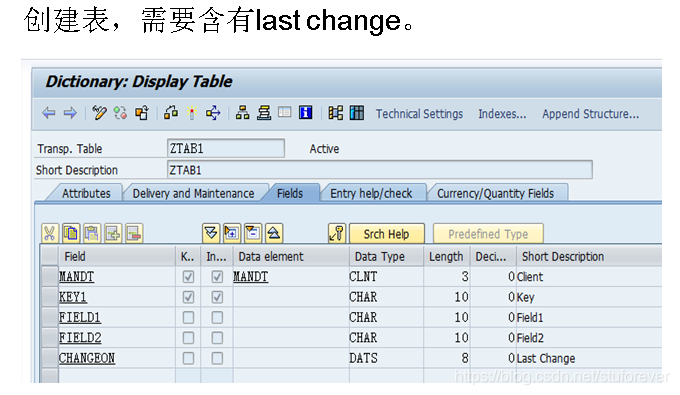Screen dimensions: 680x395
Task: Toggle Display/Change mode pencil icon
Action: [99, 113]
